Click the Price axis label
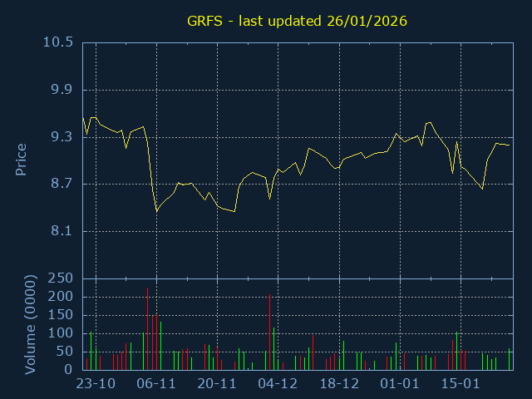This screenshot has width=532, height=399. 22,160
